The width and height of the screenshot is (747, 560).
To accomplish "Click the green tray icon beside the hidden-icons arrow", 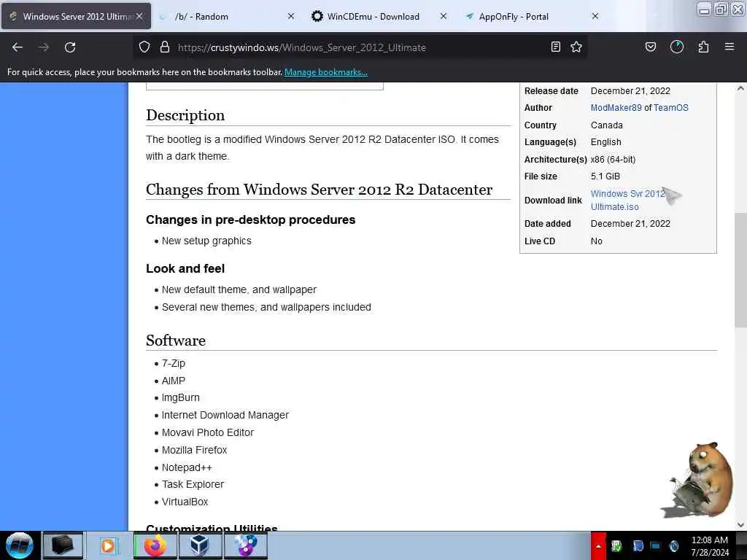I will click(616, 545).
